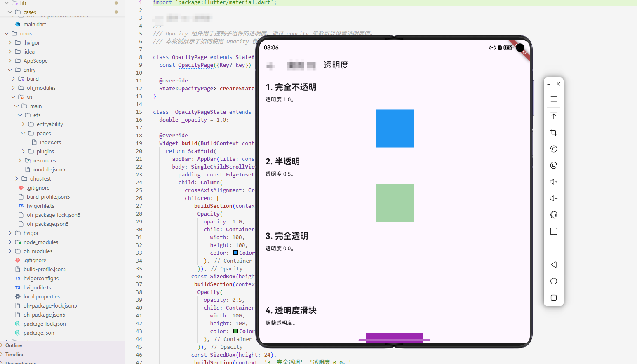
Task: Select the lib folder row
Action: tap(62, 3)
